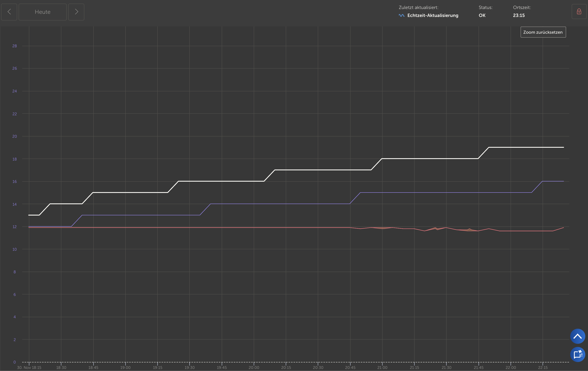Go to the previous day with the left arrow
588x371 pixels.
9,12
